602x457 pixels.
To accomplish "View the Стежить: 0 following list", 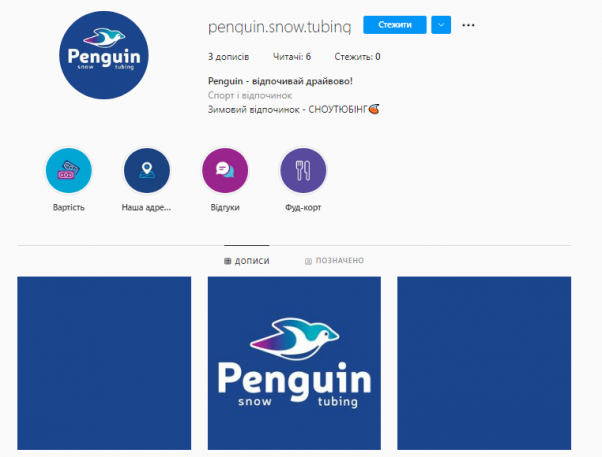I will point(357,57).
